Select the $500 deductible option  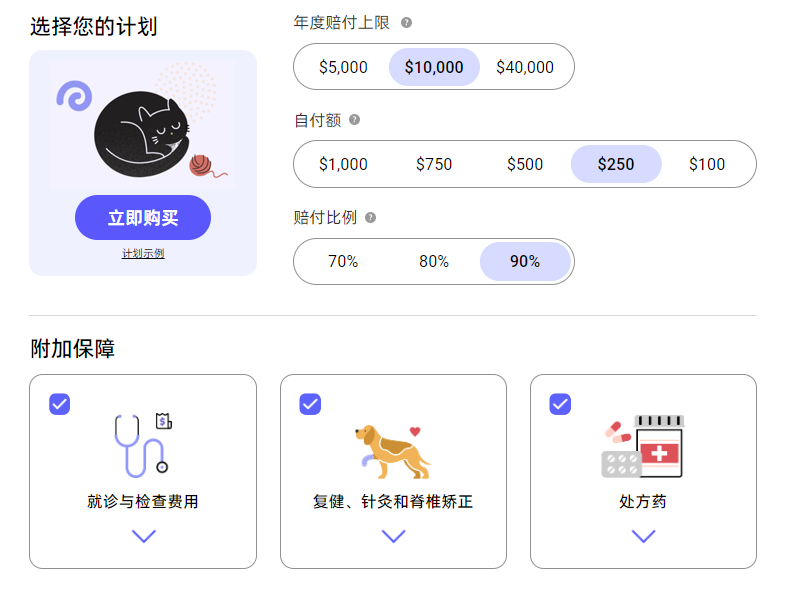[x=524, y=164]
